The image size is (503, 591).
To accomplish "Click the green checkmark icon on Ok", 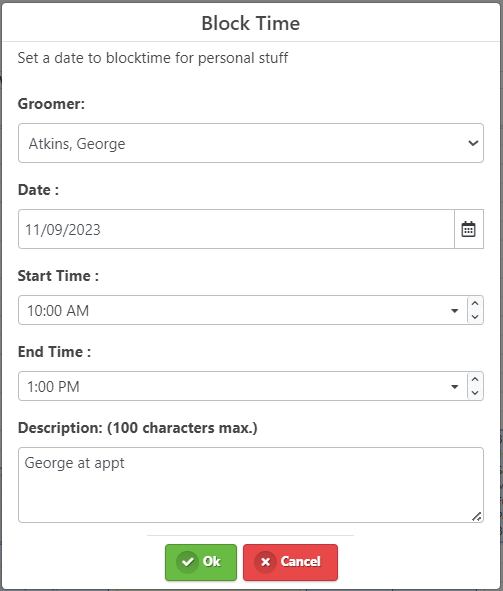I will (188, 562).
